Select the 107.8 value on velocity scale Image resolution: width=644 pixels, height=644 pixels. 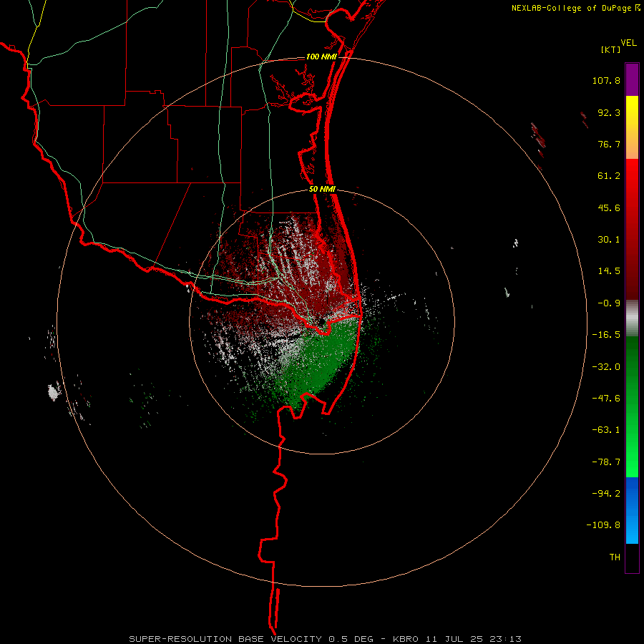[606, 80]
